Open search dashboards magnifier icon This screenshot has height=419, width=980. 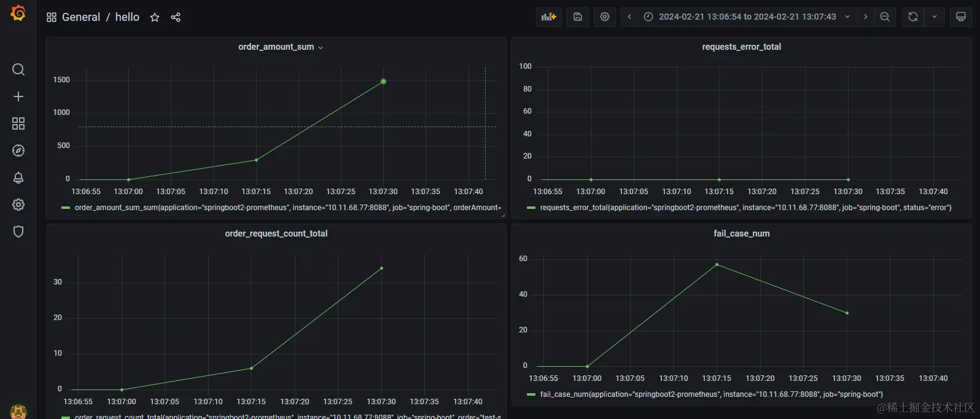click(18, 69)
